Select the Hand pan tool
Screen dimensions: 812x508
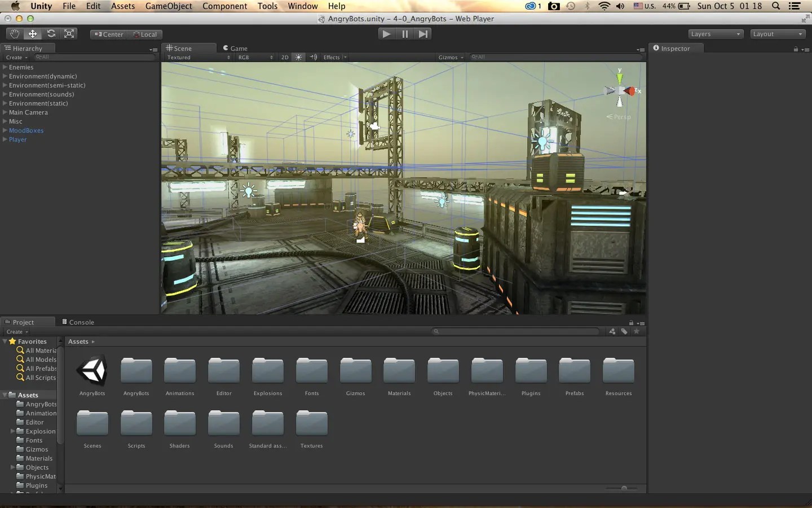(14, 34)
